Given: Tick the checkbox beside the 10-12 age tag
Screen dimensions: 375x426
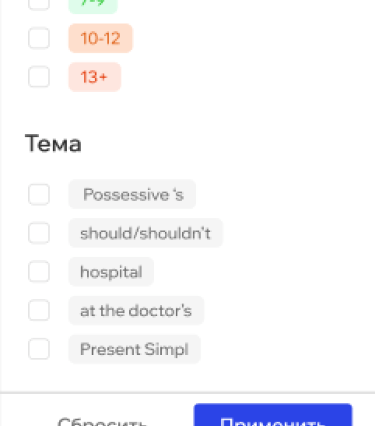Looking at the screenshot, I should (39, 38).
